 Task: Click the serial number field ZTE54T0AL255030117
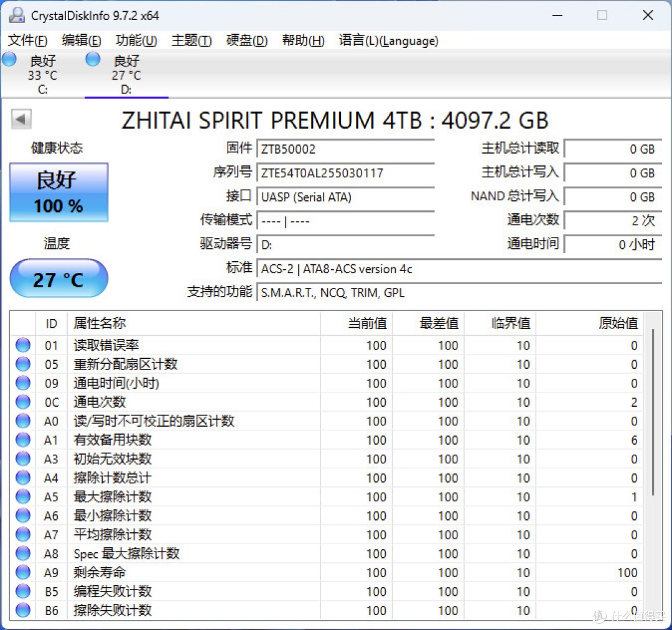coord(345,173)
